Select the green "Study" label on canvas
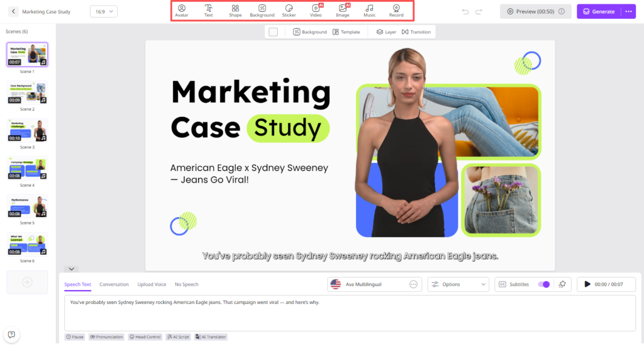Viewport: 644px width, 346px height. pos(288,128)
